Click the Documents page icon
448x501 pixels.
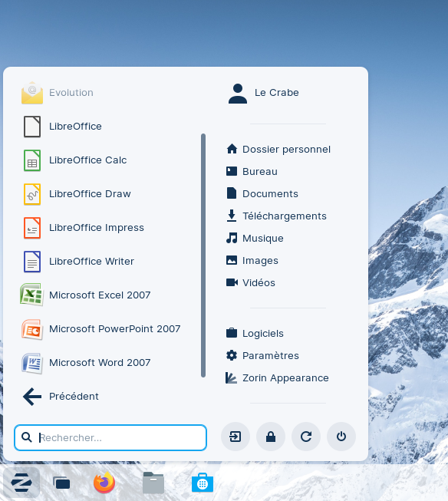(232, 193)
